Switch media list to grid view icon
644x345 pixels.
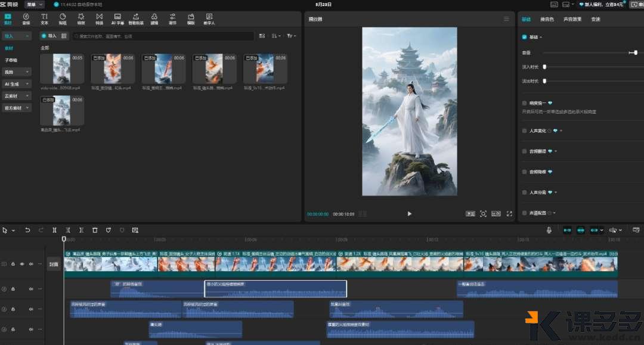pos(262,36)
